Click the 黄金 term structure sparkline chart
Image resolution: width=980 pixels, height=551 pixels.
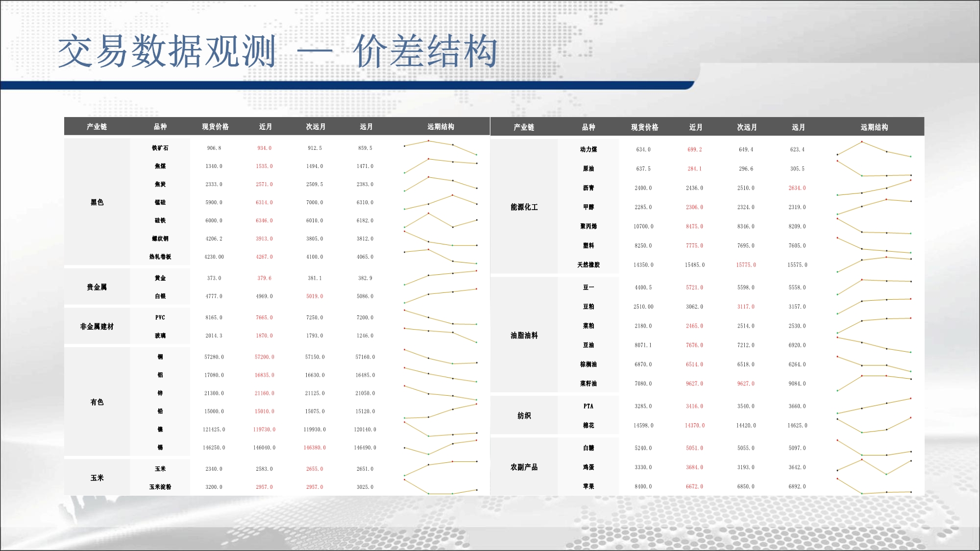[x=440, y=277]
